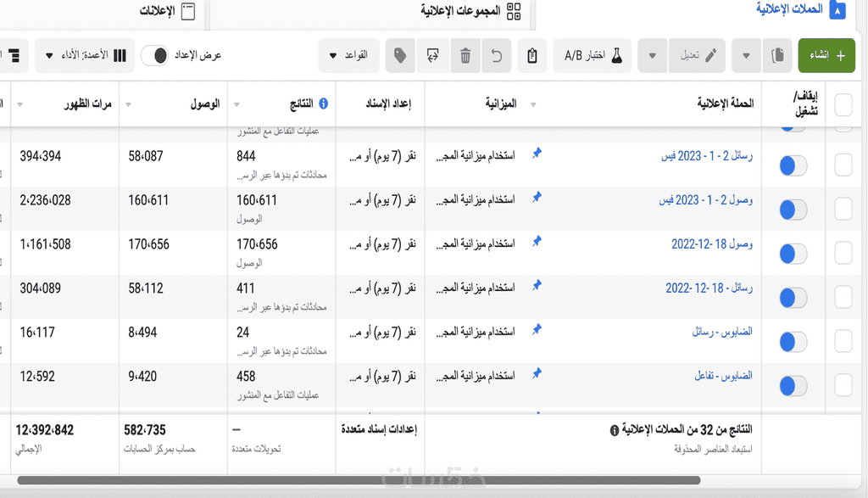Click the undo arrow icon
868x498 pixels.
(x=497, y=55)
